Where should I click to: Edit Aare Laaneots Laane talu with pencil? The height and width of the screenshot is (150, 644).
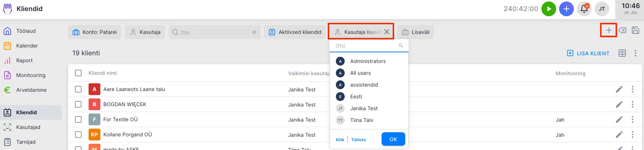(x=619, y=89)
